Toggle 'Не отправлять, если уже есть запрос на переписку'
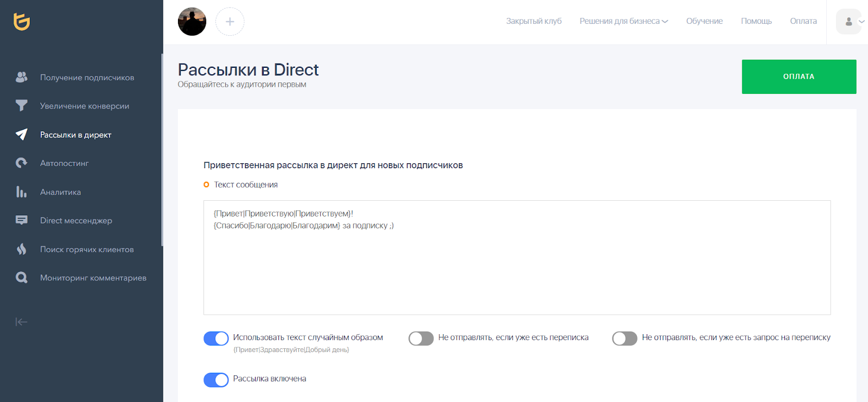 (624, 339)
